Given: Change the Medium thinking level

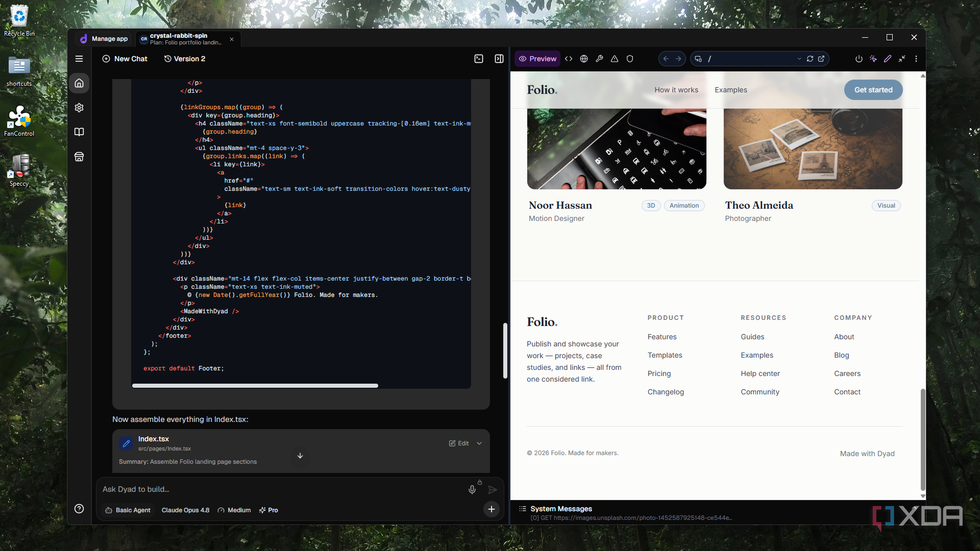Looking at the screenshot, I should [234, 510].
